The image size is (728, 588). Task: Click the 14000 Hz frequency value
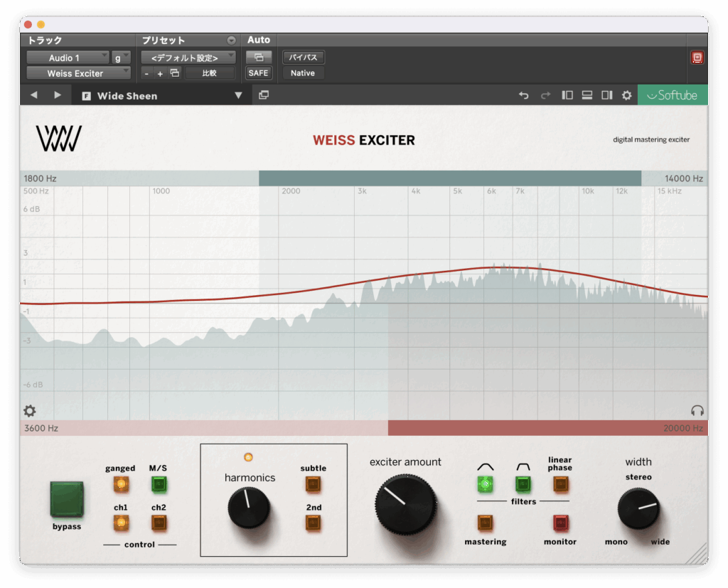click(683, 178)
